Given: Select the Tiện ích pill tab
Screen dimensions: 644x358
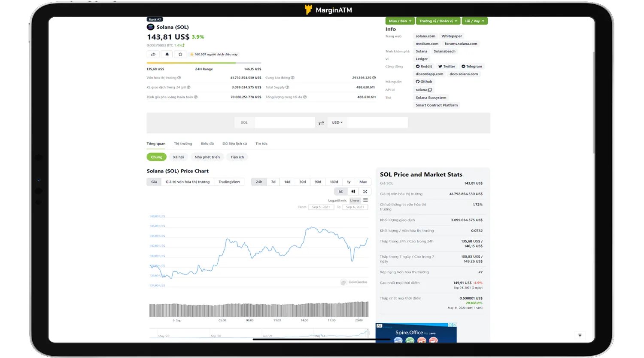Looking at the screenshot, I should pyautogui.click(x=237, y=157).
